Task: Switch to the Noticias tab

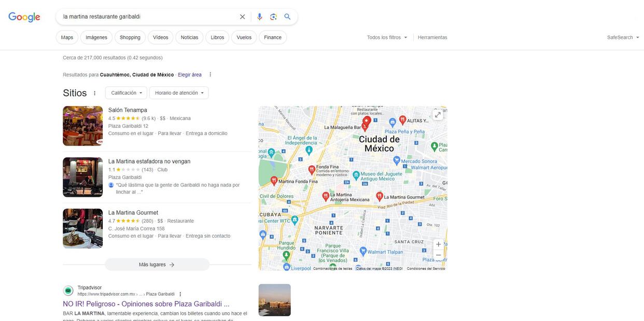Action: pos(189,37)
